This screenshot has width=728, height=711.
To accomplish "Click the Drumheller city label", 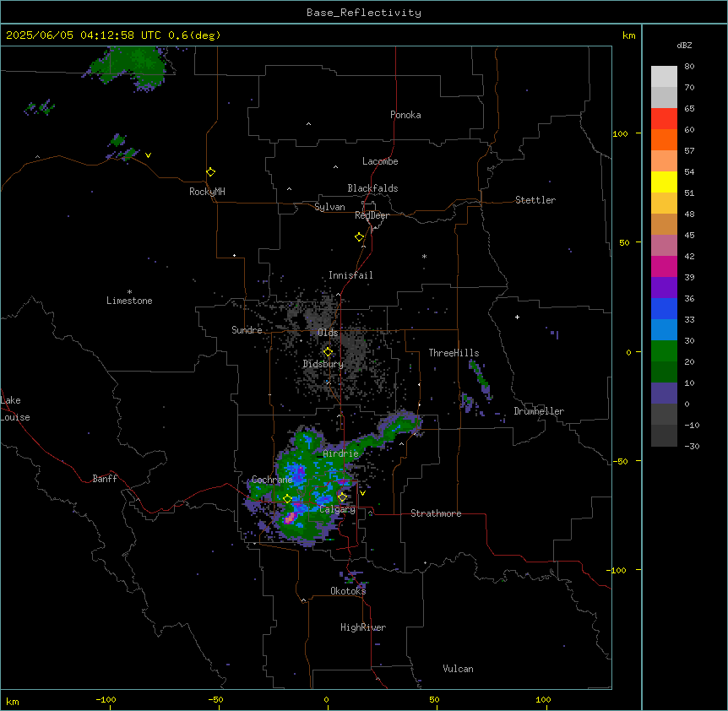I will [x=539, y=411].
